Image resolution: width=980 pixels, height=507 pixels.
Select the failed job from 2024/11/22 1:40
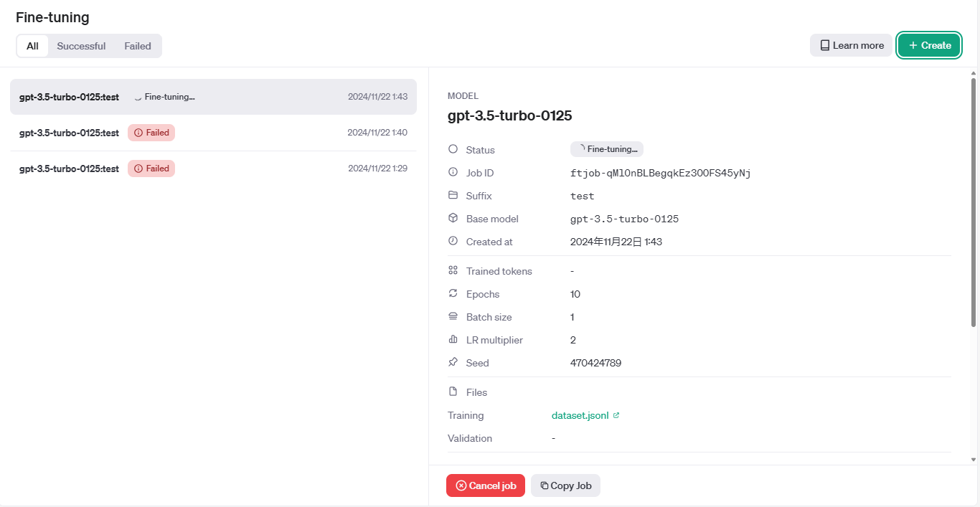(x=213, y=133)
